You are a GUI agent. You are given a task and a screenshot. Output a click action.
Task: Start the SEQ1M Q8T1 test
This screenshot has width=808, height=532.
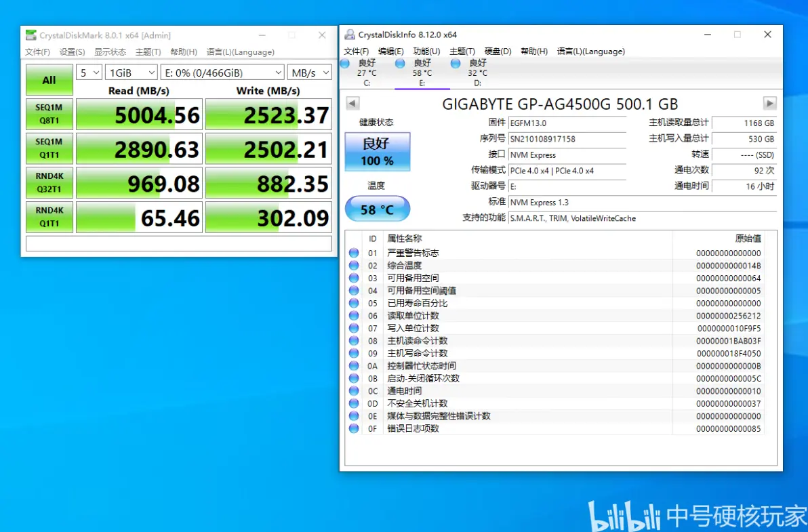coord(49,115)
